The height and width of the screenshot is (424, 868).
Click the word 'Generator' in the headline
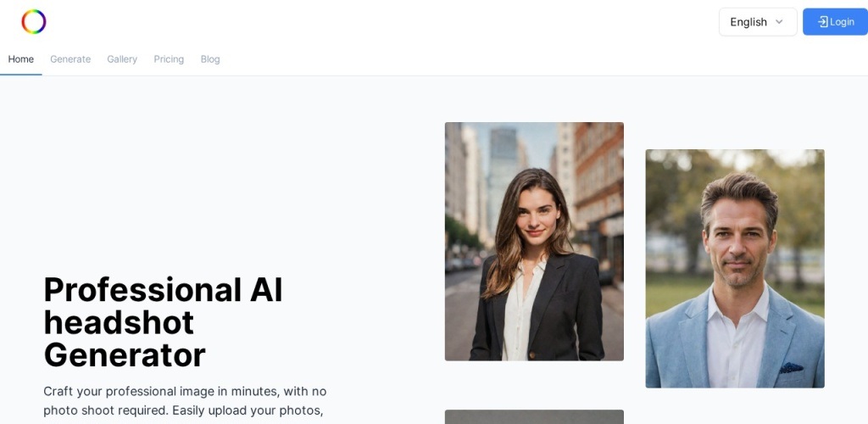[125, 355]
